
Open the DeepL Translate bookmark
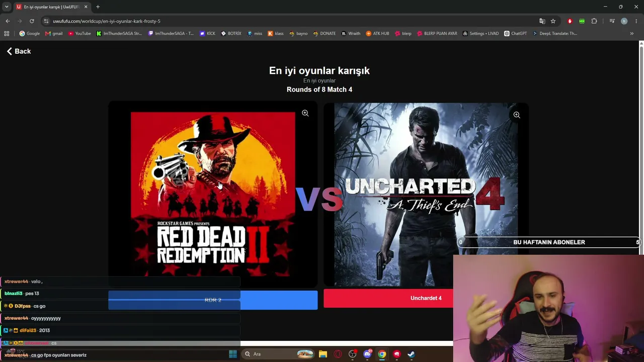[x=554, y=34]
